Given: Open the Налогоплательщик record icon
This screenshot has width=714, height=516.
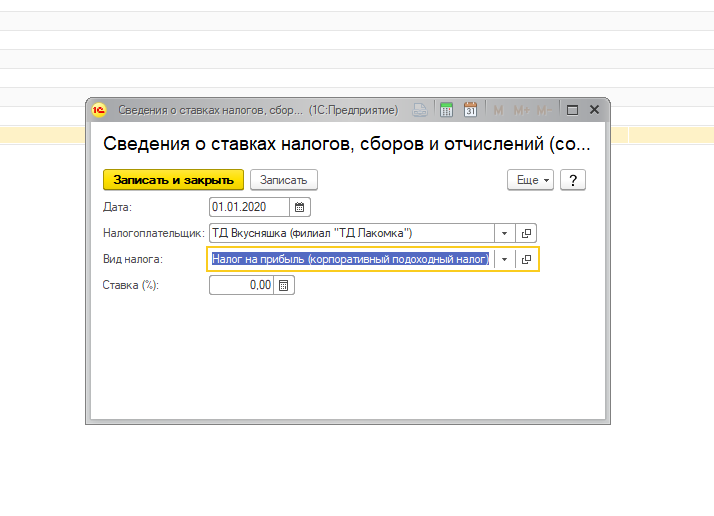Looking at the screenshot, I should click(x=526, y=233).
